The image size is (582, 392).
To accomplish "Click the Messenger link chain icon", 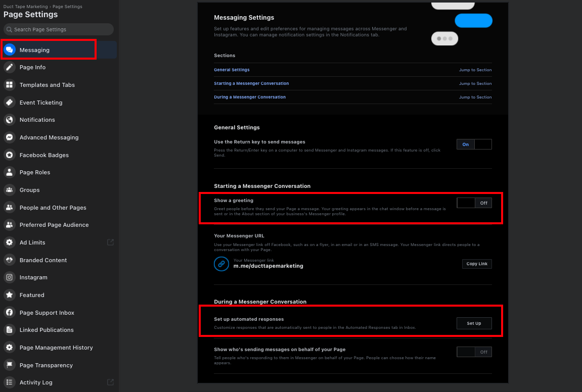I will [221, 264].
